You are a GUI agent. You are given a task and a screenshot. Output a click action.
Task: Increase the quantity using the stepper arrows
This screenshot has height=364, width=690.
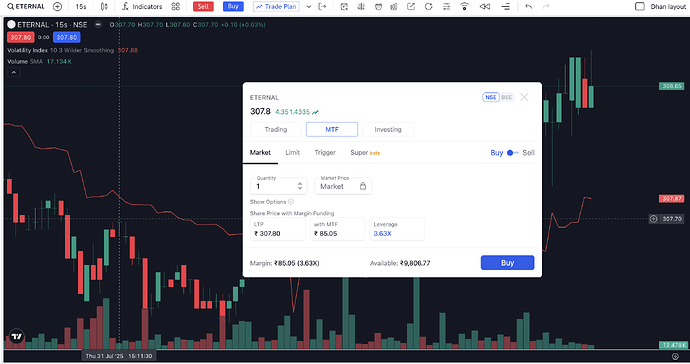[x=300, y=183]
